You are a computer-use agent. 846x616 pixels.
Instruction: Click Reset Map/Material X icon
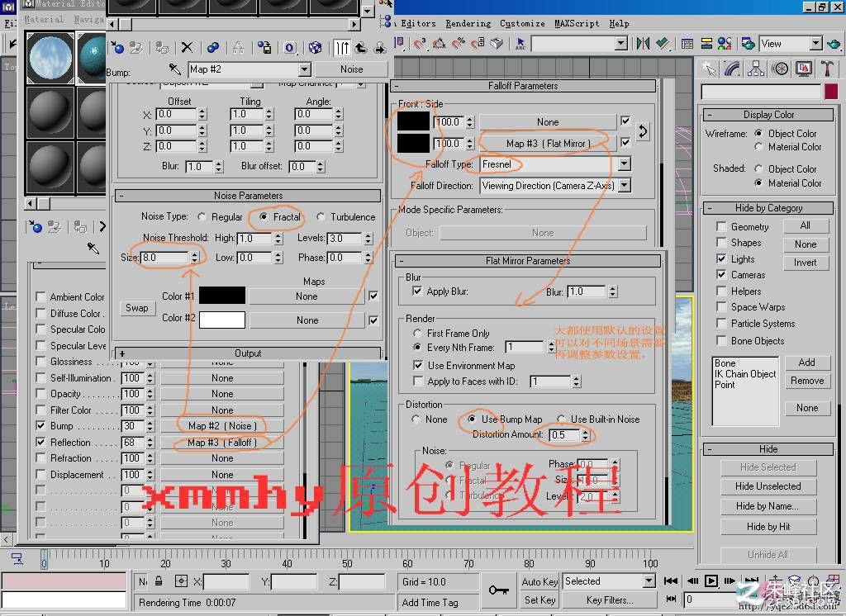pyautogui.click(x=187, y=47)
